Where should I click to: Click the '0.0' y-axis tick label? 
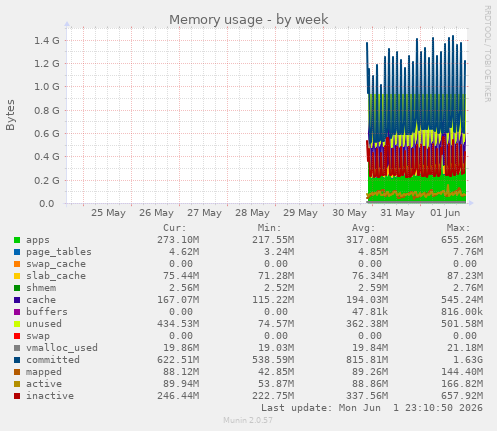click(47, 203)
